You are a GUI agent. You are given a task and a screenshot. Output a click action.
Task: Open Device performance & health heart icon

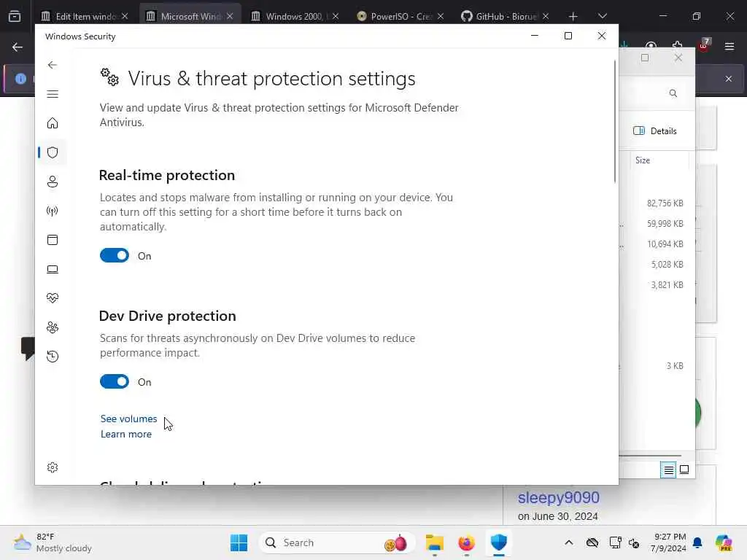coord(53,298)
